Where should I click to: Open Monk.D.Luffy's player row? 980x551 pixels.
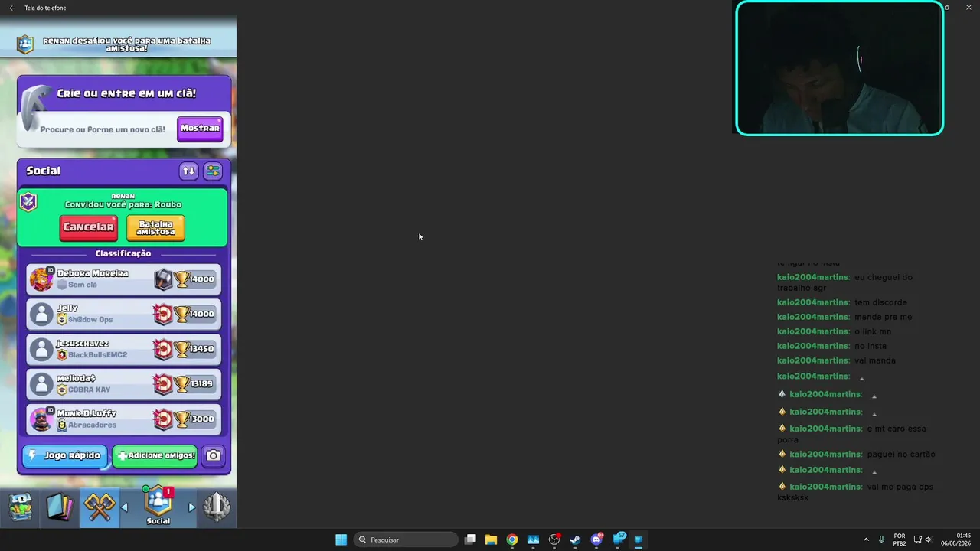(123, 419)
